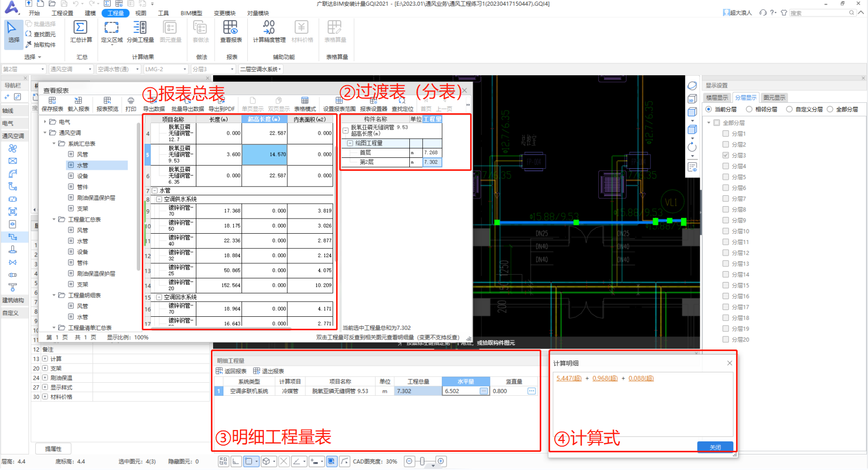Screen dimensions: 868x470
Task: Open the 图元显示 tab
Action: click(x=774, y=98)
